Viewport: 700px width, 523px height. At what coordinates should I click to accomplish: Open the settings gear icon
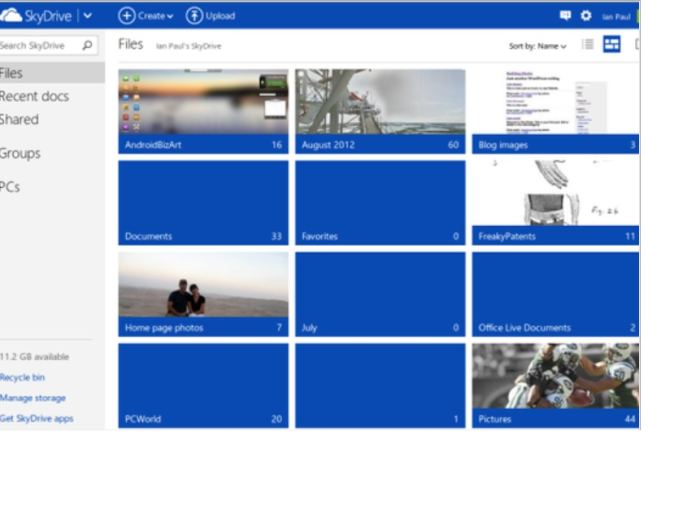point(586,16)
